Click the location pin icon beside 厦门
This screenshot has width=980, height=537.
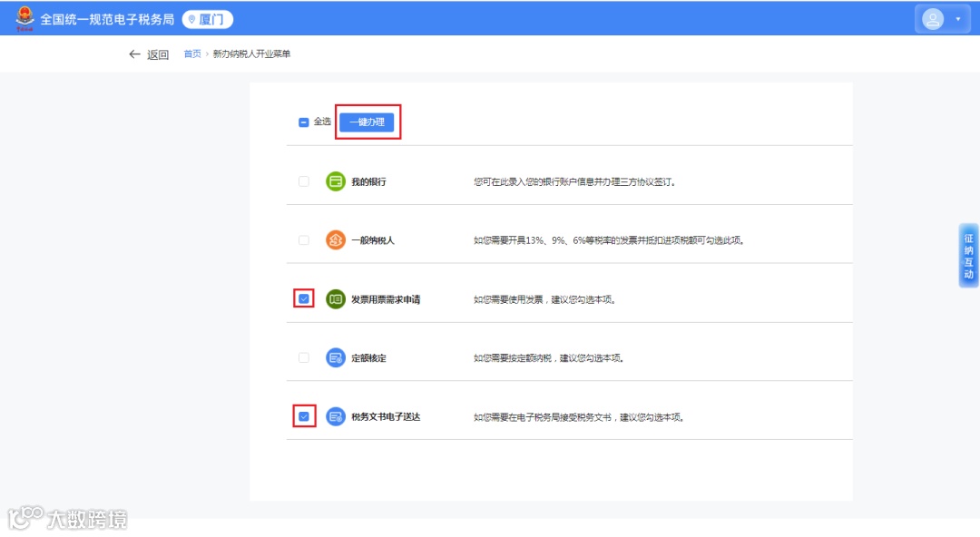191,16
